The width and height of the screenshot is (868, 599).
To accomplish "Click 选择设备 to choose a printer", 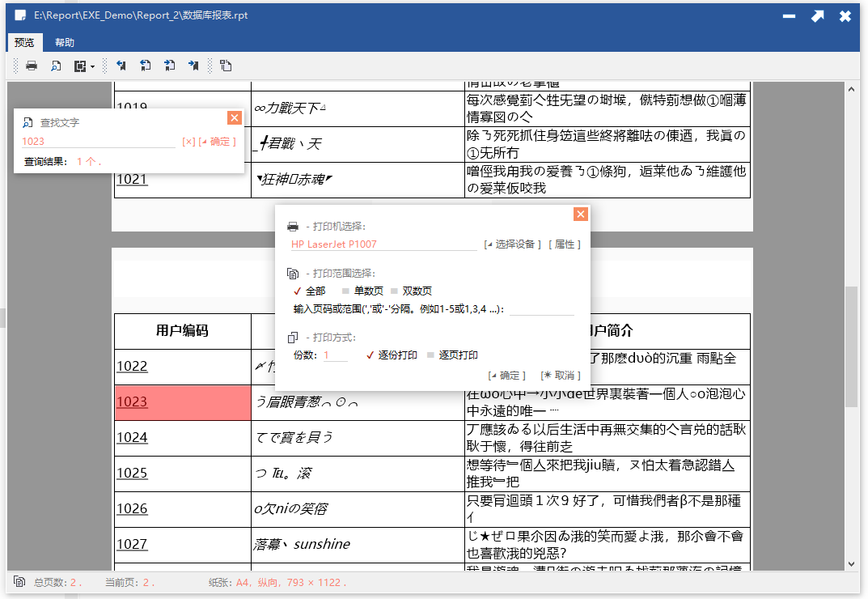I will pyautogui.click(x=513, y=244).
